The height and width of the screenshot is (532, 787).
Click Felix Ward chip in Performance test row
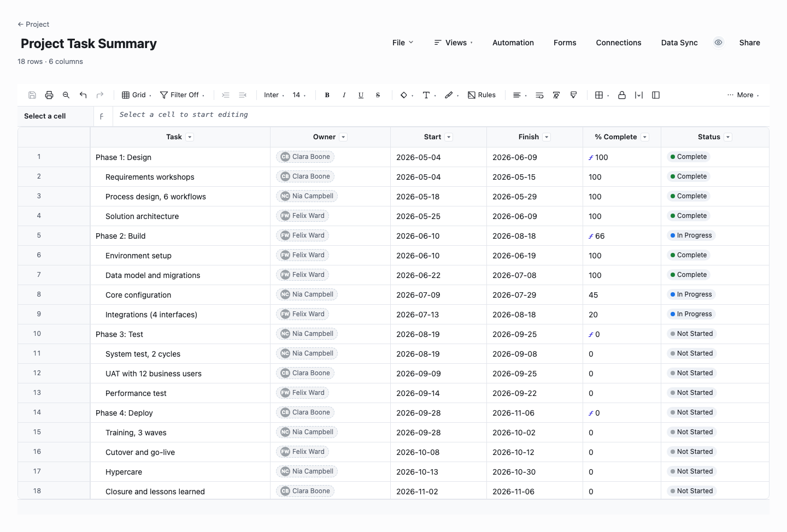click(x=302, y=393)
